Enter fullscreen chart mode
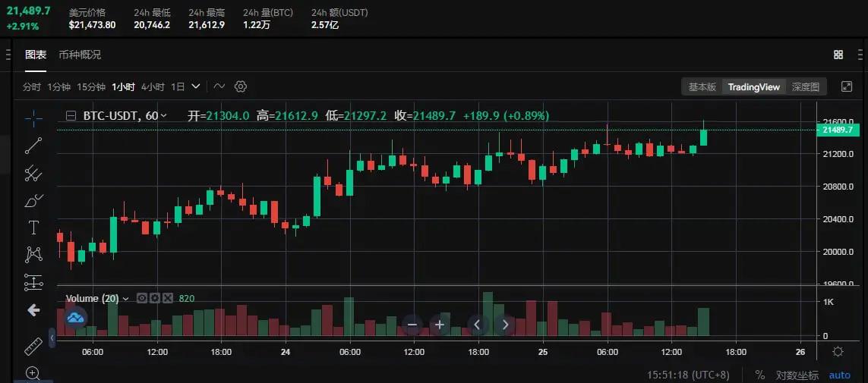 (847, 86)
